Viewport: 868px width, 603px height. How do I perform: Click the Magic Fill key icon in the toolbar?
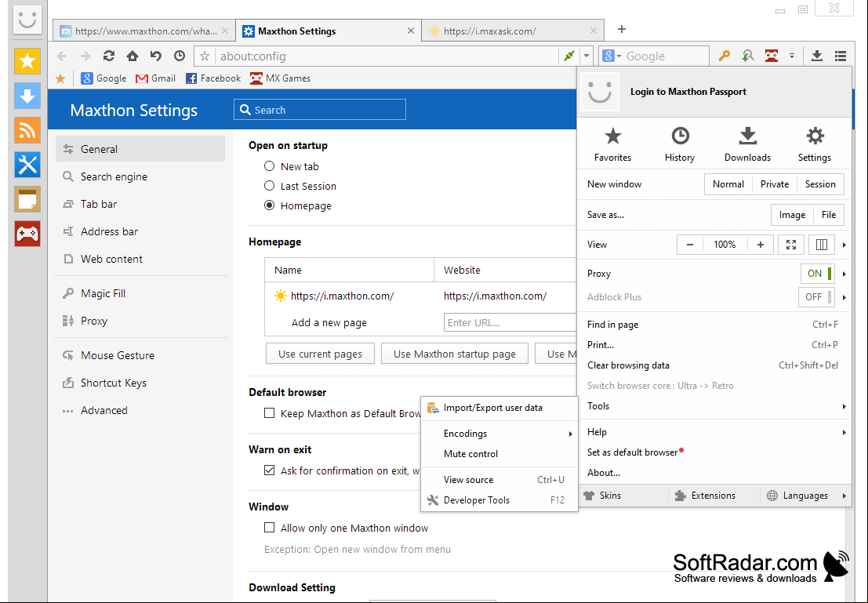724,56
